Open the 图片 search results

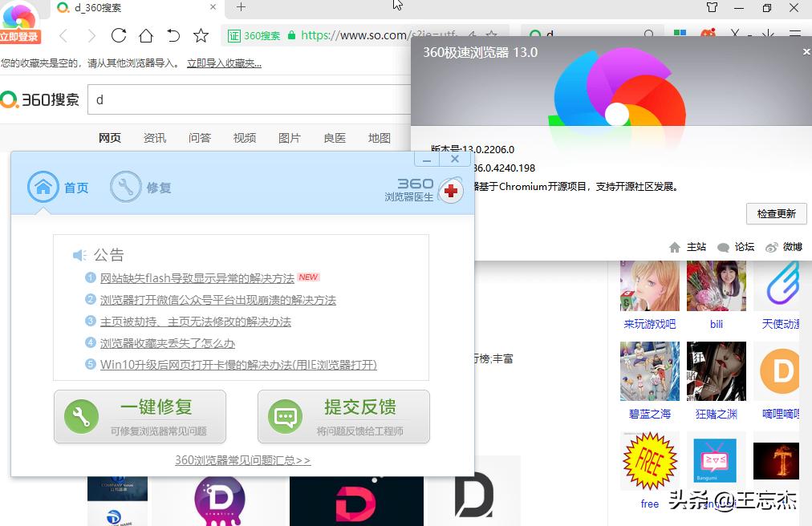point(290,137)
